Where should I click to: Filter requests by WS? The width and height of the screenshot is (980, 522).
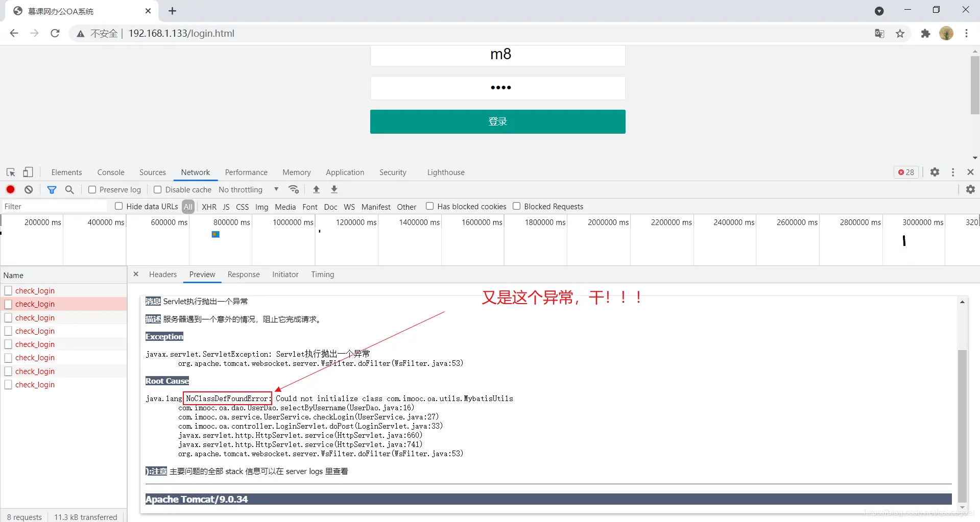(x=349, y=207)
